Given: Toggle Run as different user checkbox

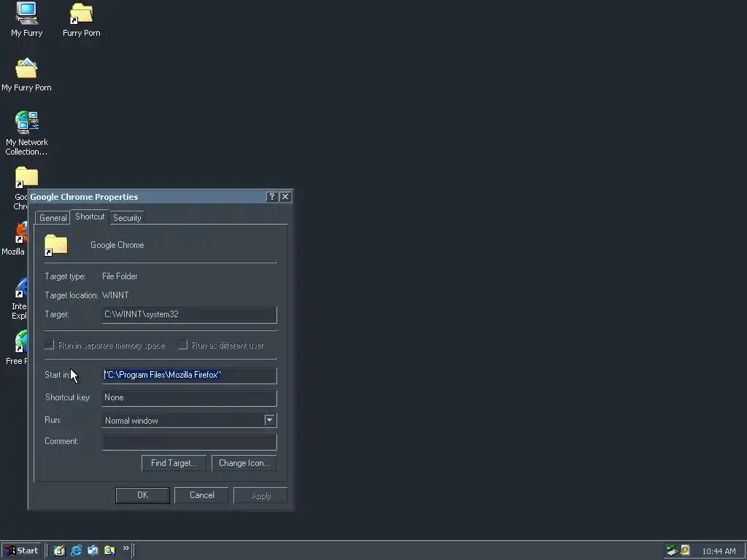Looking at the screenshot, I should coord(182,345).
